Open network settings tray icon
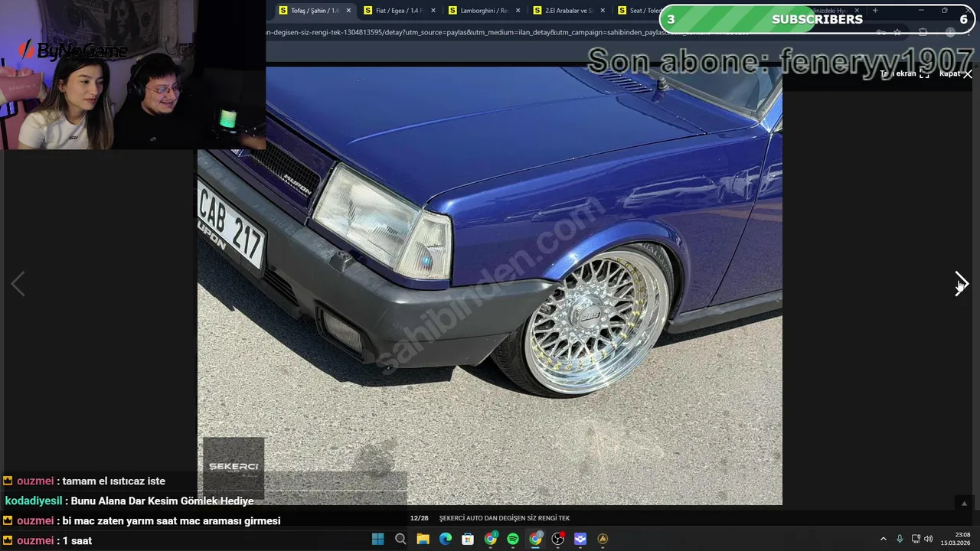Viewport: 980px width, 551px height. click(x=916, y=539)
